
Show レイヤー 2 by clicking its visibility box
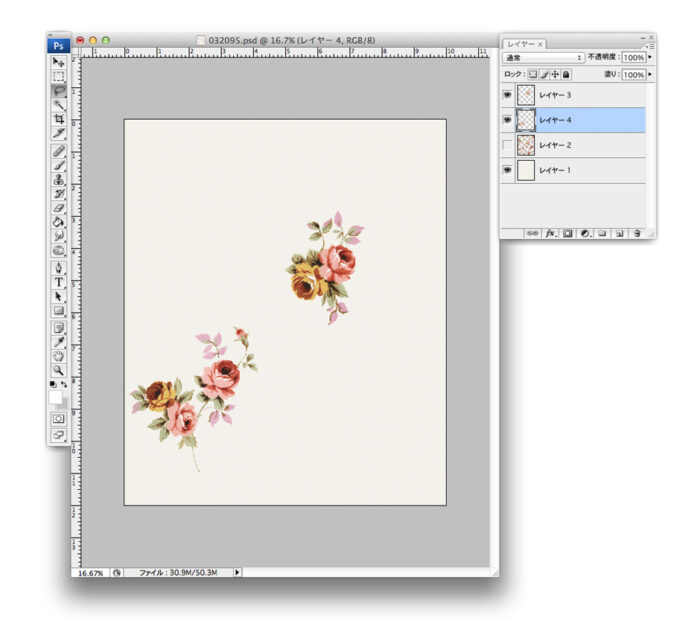pyautogui.click(x=507, y=146)
